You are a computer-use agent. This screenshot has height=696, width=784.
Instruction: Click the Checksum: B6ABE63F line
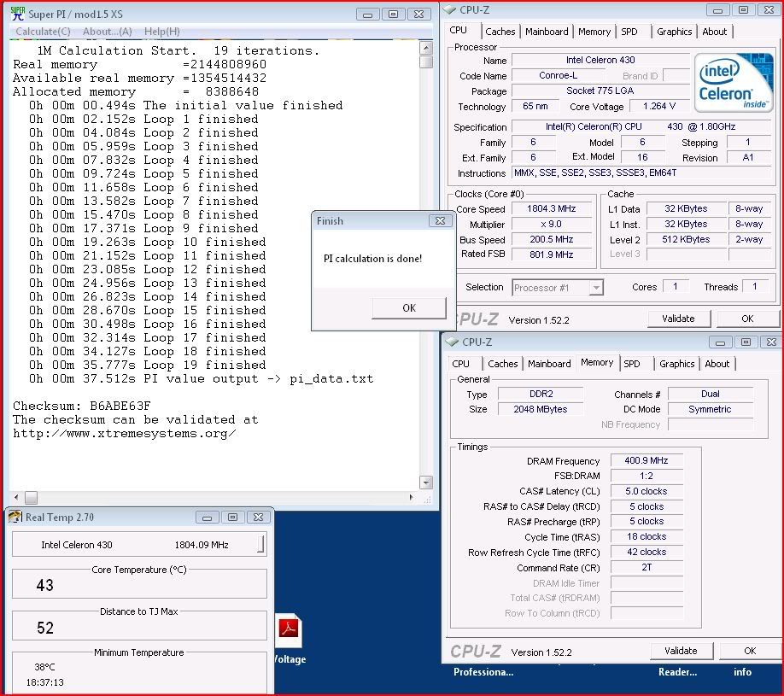coord(81,406)
